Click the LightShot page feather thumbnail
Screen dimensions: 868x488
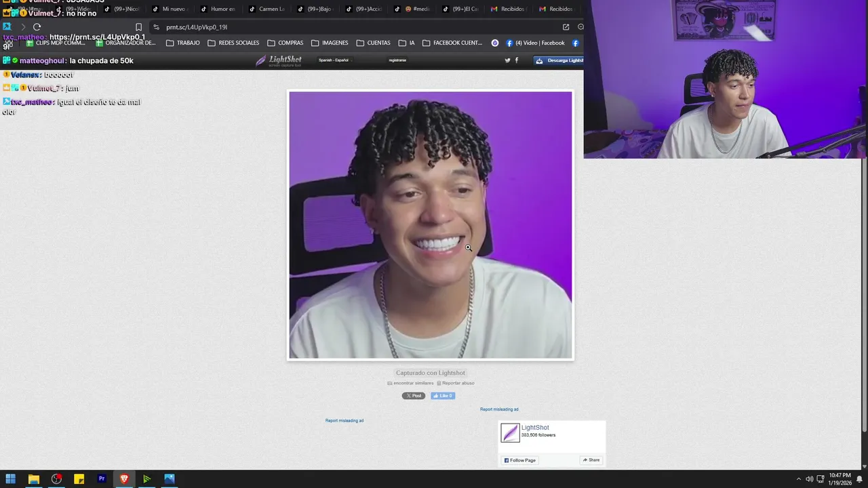[x=510, y=432]
